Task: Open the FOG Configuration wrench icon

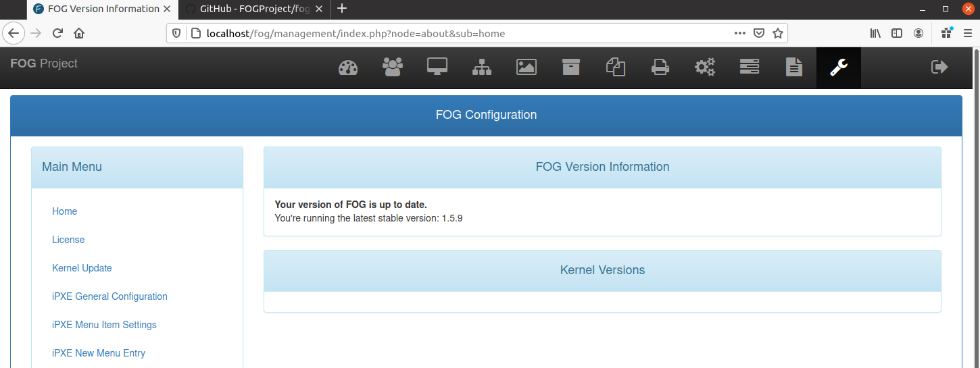Action: pyautogui.click(x=839, y=67)
